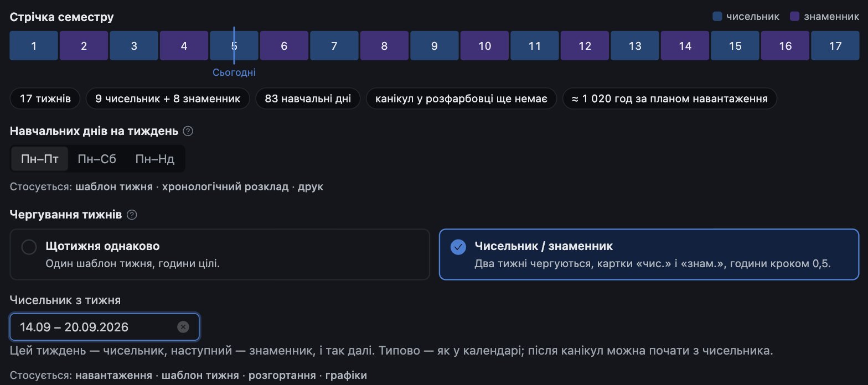868x385 pixels.
Task: Select week 3 in semester strip
Action: tap(134, 46)
